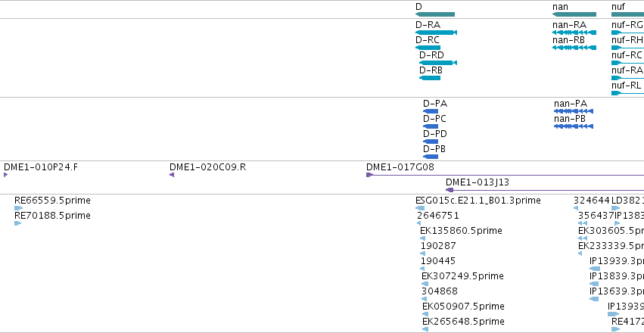The width and height of the screenshot is (644, 333).
Task: Click the EK135860.5prime EST
Action: [x=422, y=238]
